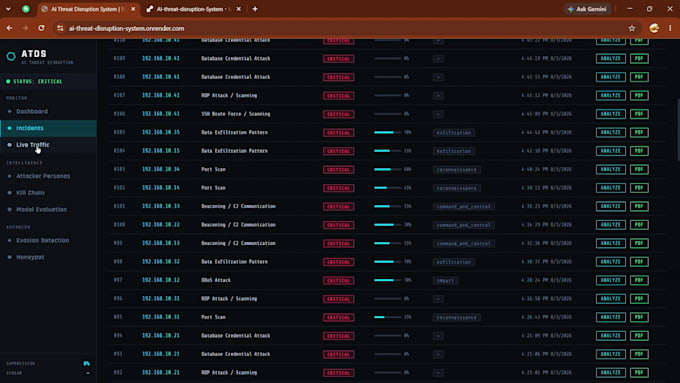Switch to the AI-threat-disruption-System second tab
This screenshot has width=680, height=383.
pos(193,9)
